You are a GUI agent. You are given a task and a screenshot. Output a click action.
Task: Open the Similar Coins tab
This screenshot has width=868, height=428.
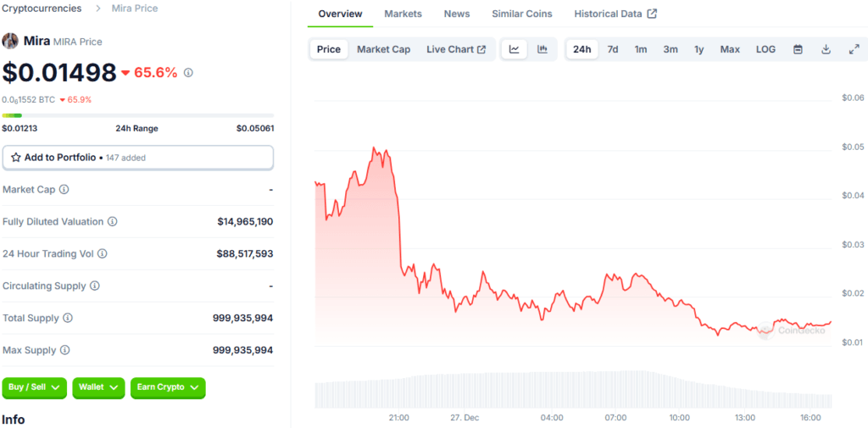click(522, 14)
